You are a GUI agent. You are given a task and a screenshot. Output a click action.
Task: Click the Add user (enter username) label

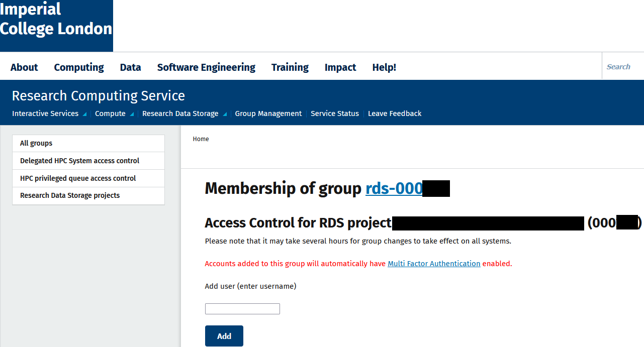tap(250, 286)
